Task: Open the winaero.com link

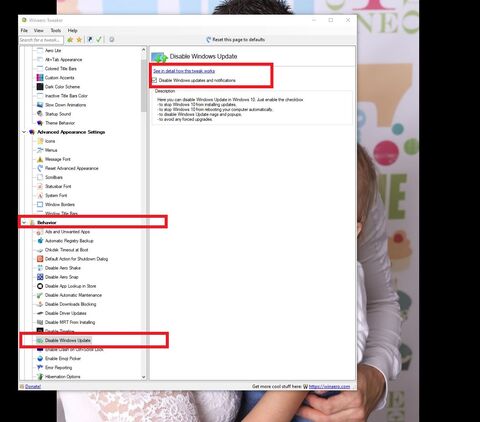Action: click(x=329, y=386)
